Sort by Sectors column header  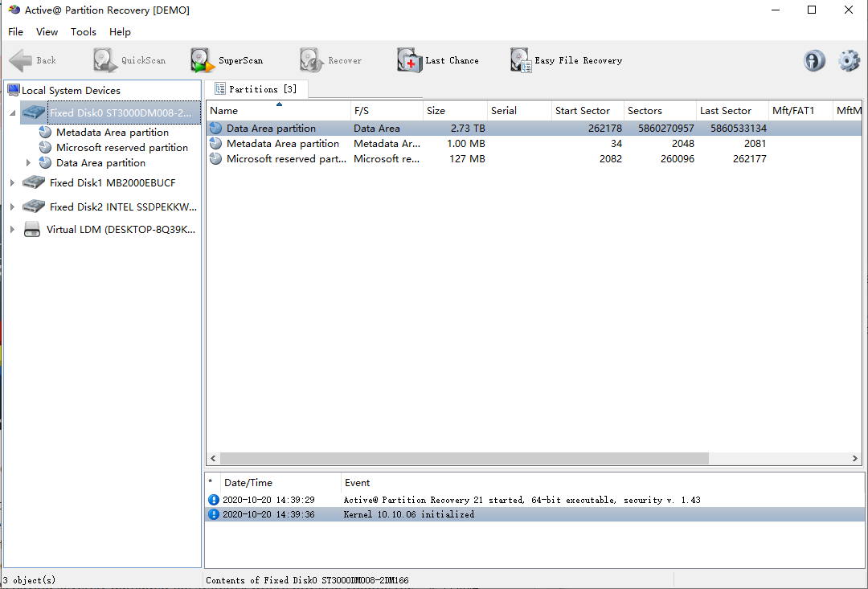(660, 110)
